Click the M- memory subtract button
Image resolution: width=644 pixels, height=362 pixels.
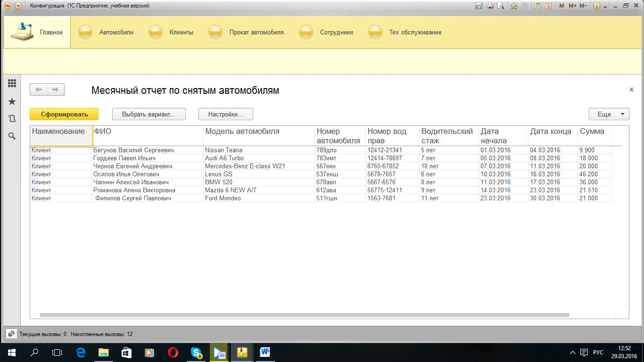583,6
